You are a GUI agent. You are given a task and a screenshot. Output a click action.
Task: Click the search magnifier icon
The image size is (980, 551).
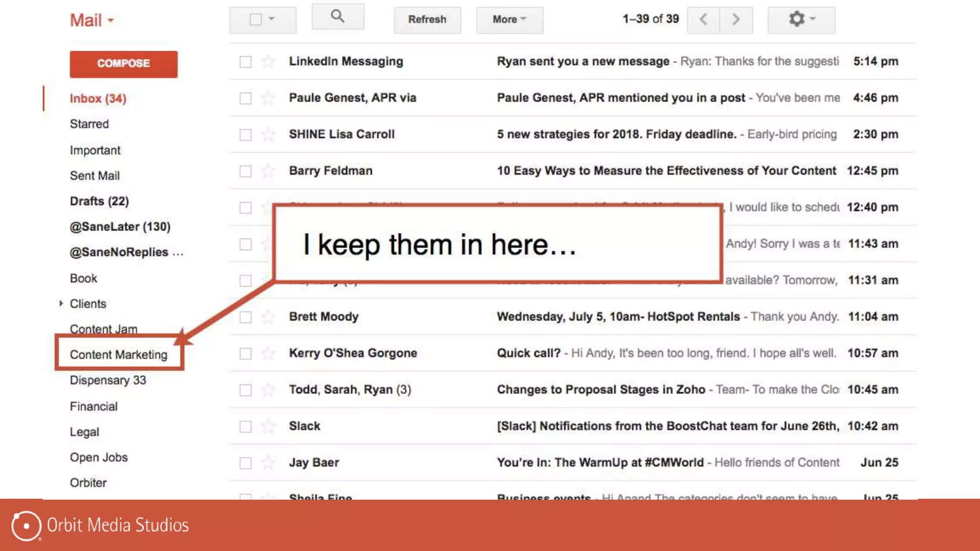(x=337, y=17)
